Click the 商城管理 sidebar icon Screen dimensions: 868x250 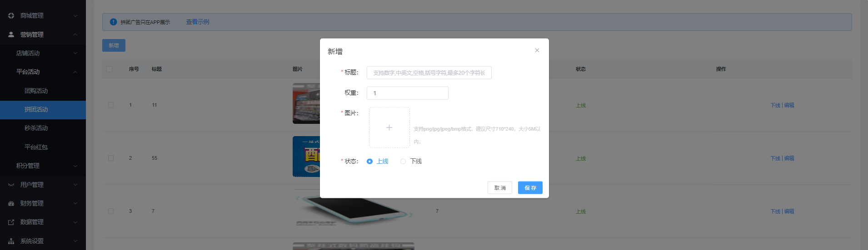[x=11, y=15]
